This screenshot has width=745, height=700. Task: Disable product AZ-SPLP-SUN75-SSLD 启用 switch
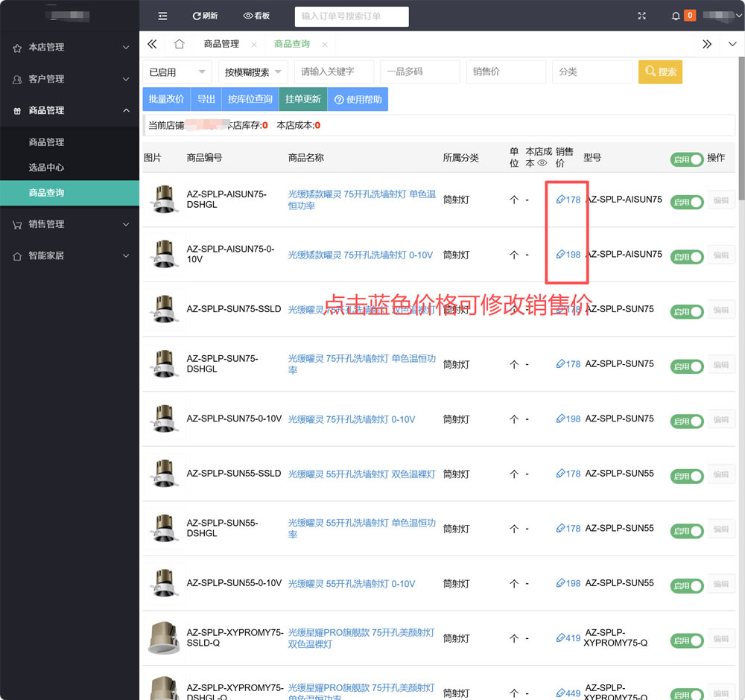point(687,312)
